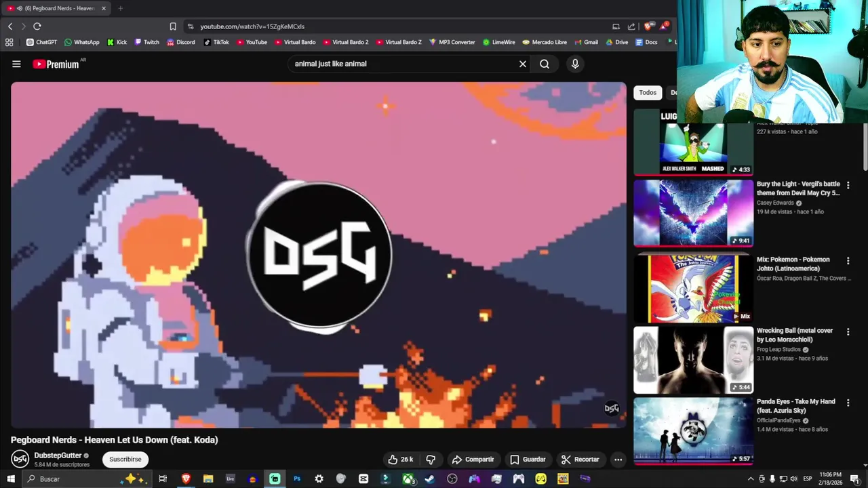Open the Compartir share dialog
Screen dimensions: 868x488
click(x=473, y=460)
